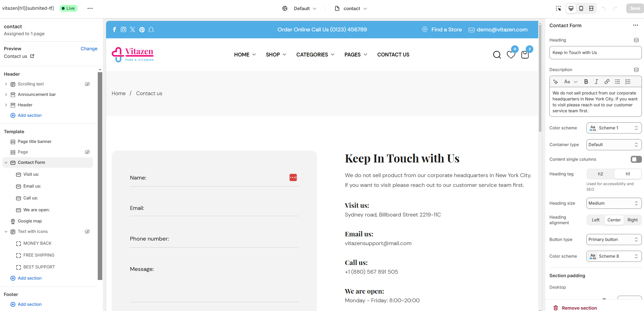The image size is (644, 311).
Task: Open the fullscreen view icon
Action: [x=591, y=8]
